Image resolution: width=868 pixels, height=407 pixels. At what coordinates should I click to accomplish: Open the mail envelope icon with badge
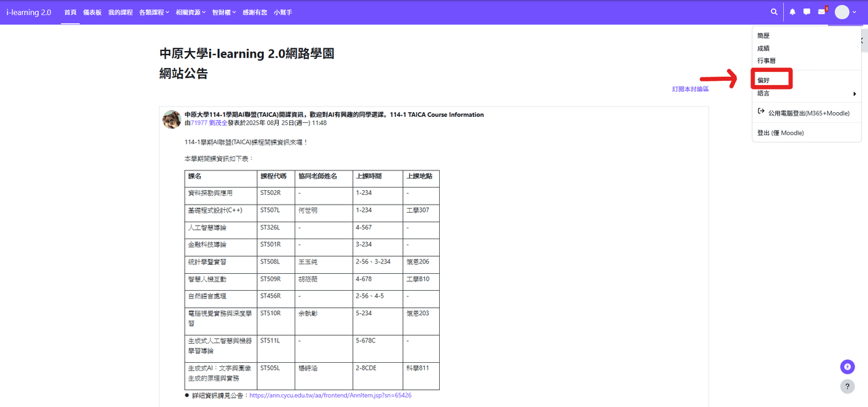[x=822, y=12]
